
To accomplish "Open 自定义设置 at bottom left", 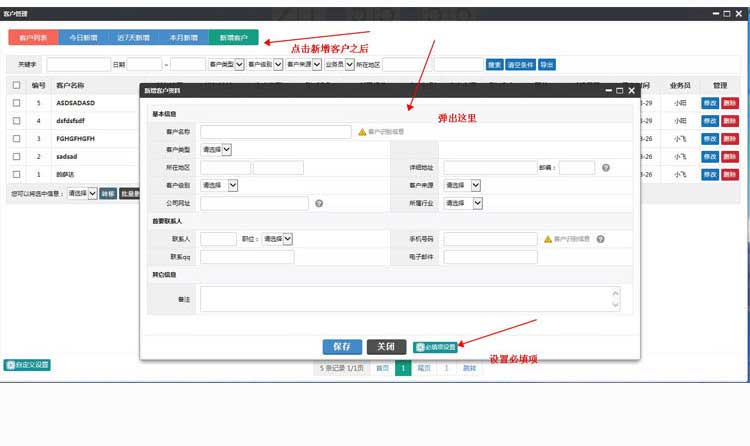I will (27, 365).
